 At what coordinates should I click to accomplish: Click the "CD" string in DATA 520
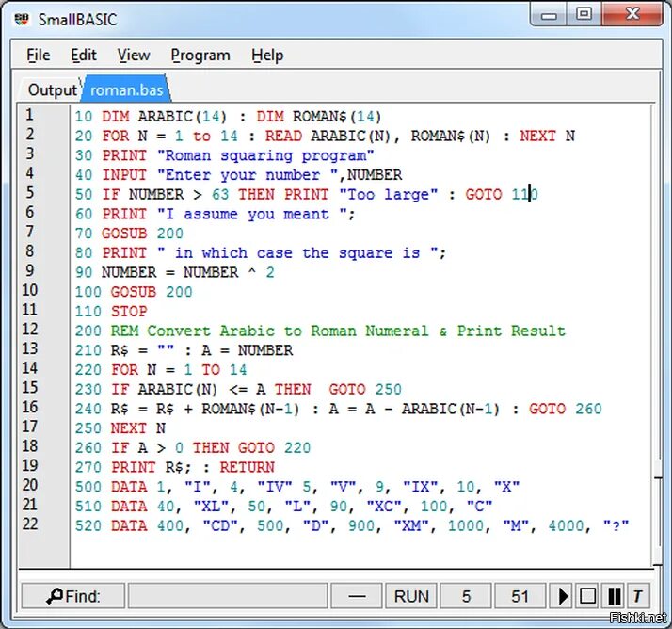coord(220,525)
